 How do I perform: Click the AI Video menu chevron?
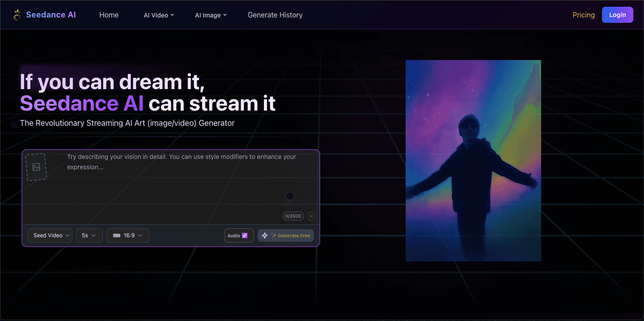click(x=172, y=15)
